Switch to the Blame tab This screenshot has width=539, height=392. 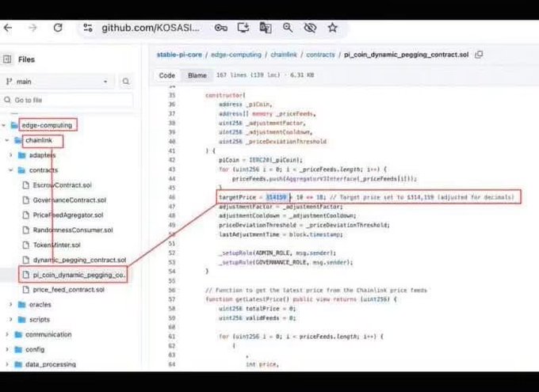(x=197, y=75)
